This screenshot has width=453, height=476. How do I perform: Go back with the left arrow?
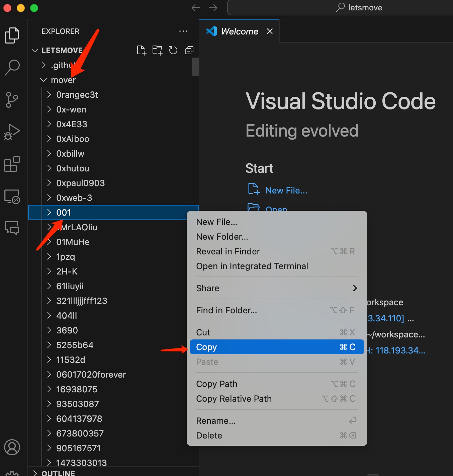[196, 8]
